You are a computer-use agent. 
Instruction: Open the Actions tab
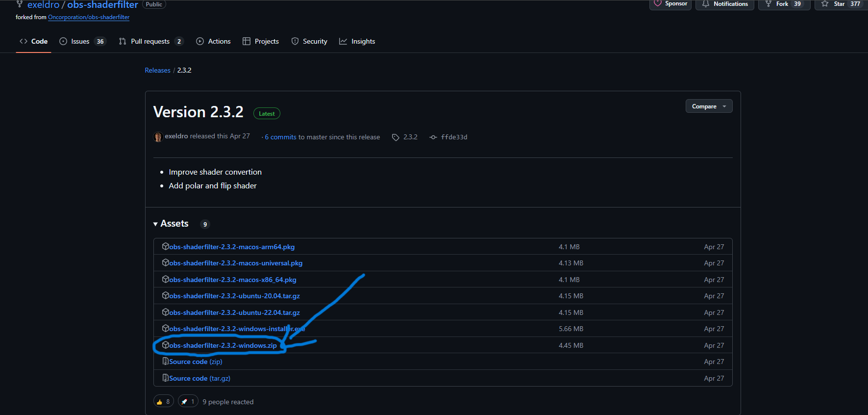coord(213,41)
